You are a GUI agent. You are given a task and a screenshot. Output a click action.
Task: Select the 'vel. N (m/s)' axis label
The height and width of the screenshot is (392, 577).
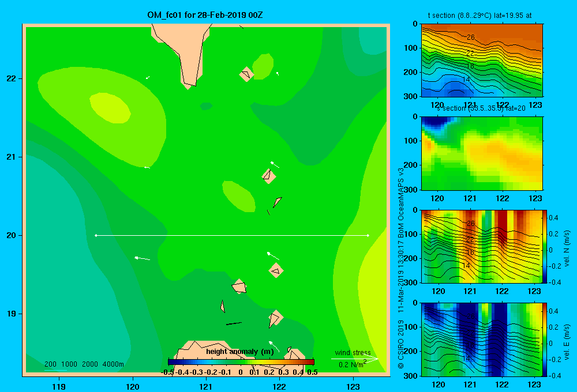click(567, 248)
